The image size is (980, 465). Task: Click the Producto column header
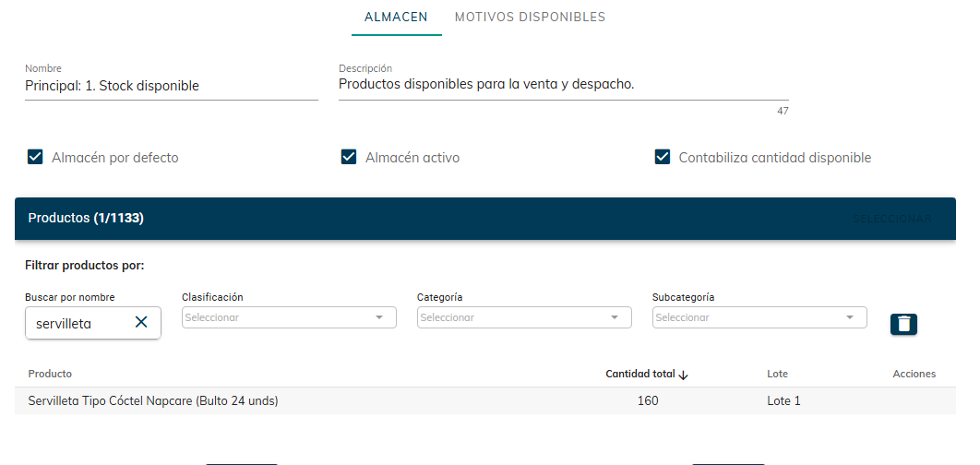click(50, 374)
